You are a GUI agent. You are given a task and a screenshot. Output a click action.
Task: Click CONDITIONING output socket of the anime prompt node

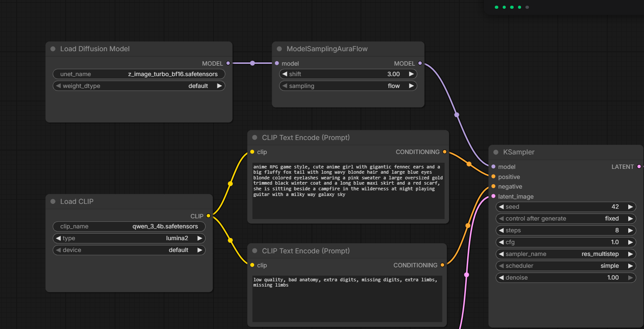click(444, 152)
